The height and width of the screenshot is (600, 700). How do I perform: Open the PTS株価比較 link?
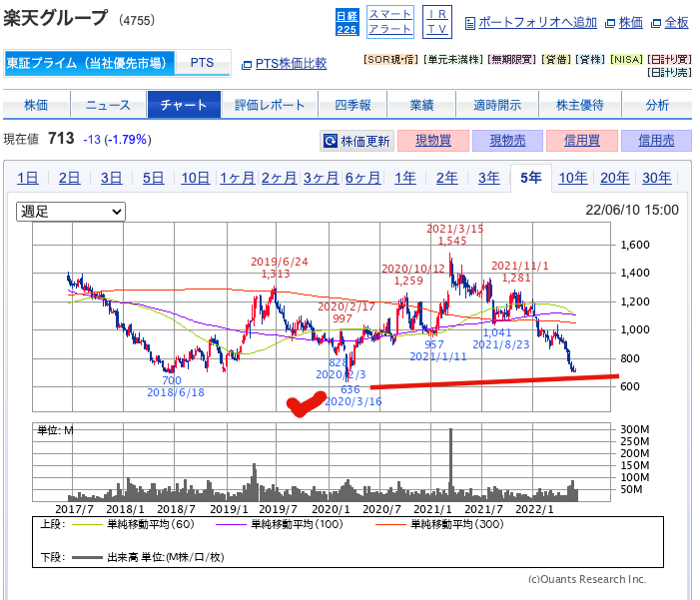tap(291, 63)
